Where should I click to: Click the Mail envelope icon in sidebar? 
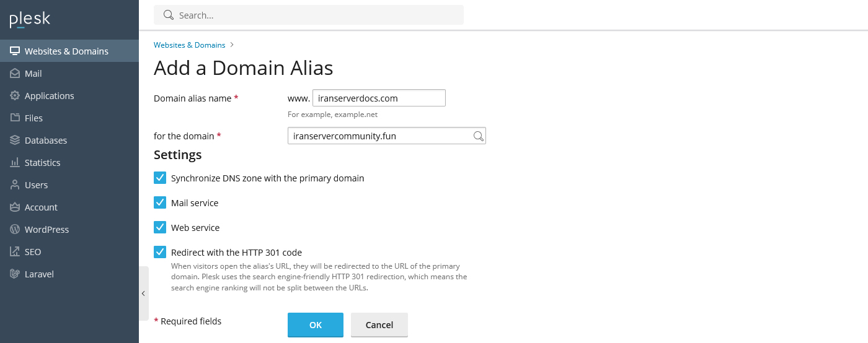(15, 74)
